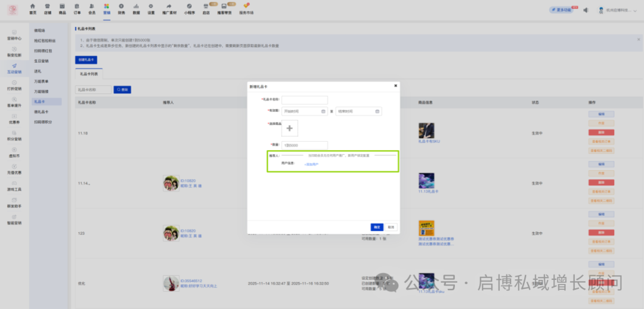This screenshot has width=644, height=309.
Task: Focus the 礼品卡名称 input field in dialog
Action: 304,100
